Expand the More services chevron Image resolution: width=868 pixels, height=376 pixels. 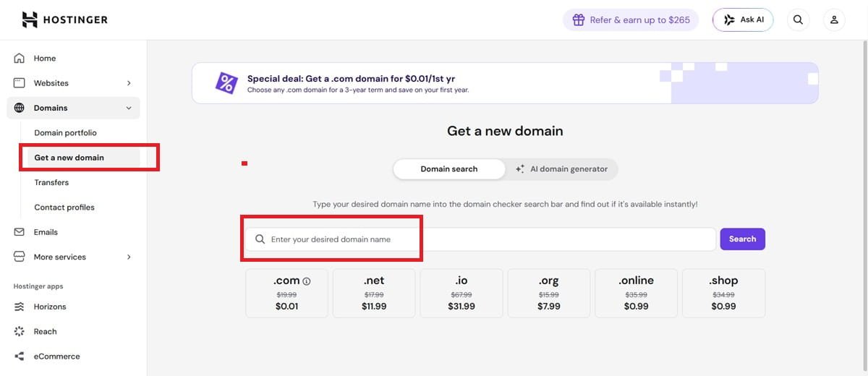129,257
